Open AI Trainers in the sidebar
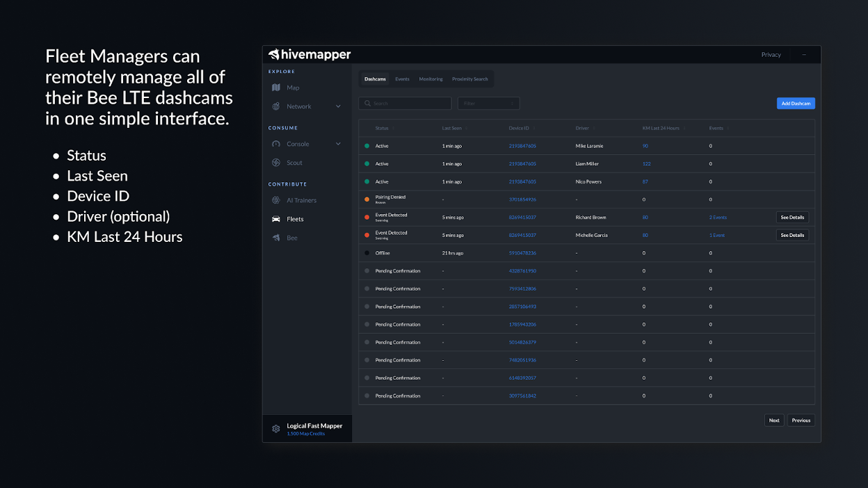 click(300, 200)
